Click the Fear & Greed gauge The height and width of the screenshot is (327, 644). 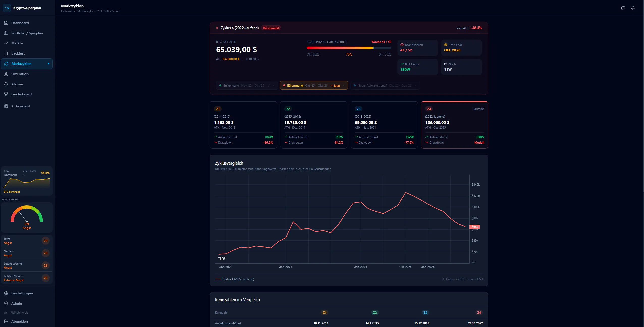[27, 214]
